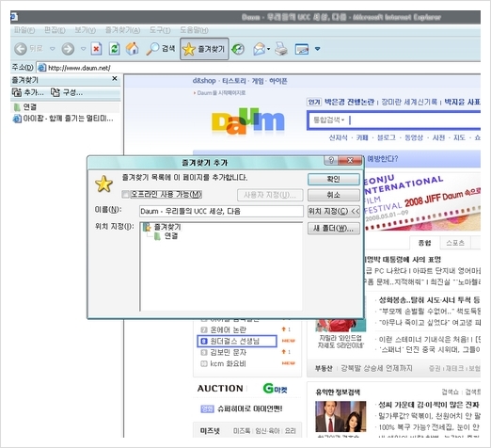Click the Daum search text box
Image resolution: width=491 pixels, height=448 pixels.
tap(414, 120)
